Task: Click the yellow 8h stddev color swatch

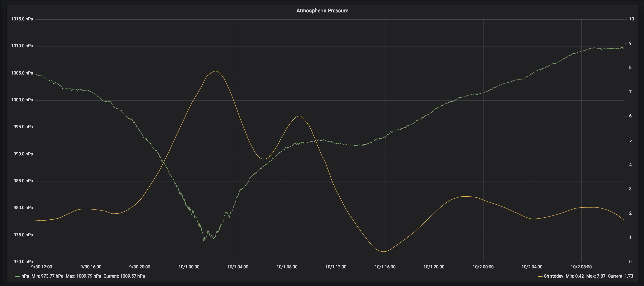Action: [x=540, y=276]
